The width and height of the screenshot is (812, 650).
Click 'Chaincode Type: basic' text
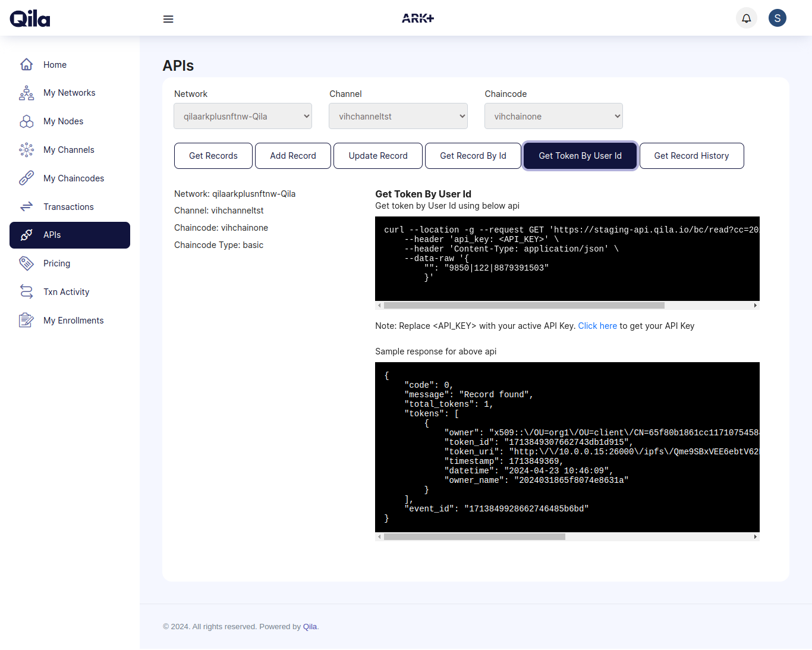point(219,245)
